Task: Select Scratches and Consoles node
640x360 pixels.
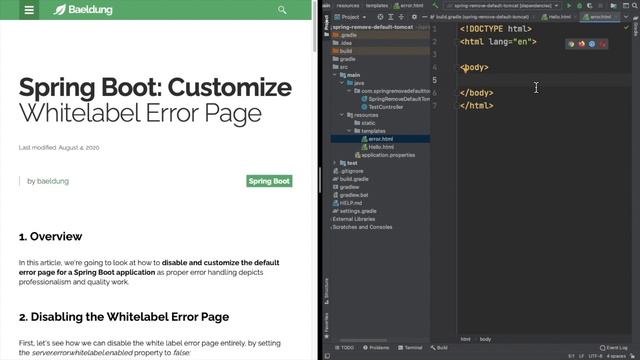Action: 362,227
